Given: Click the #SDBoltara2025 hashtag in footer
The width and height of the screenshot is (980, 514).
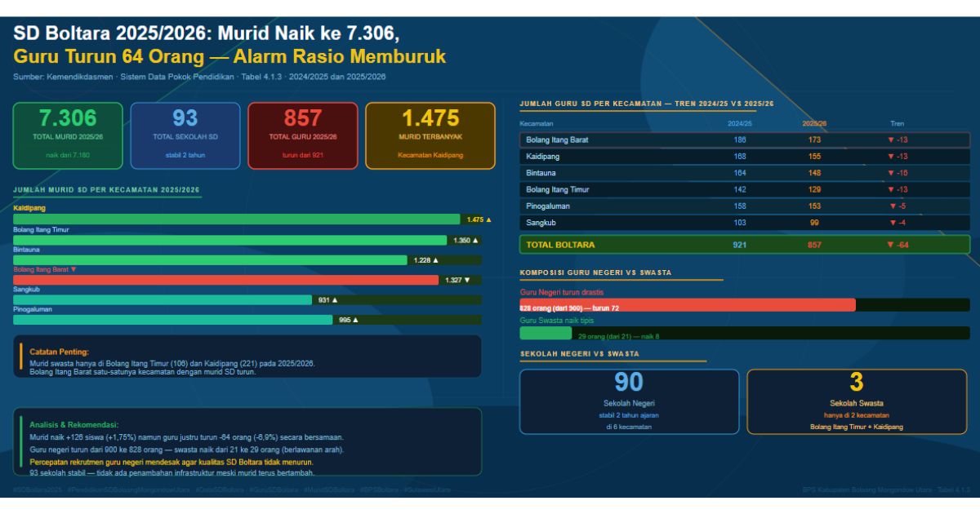Looking at the screenshot, I should pos(38,490).
